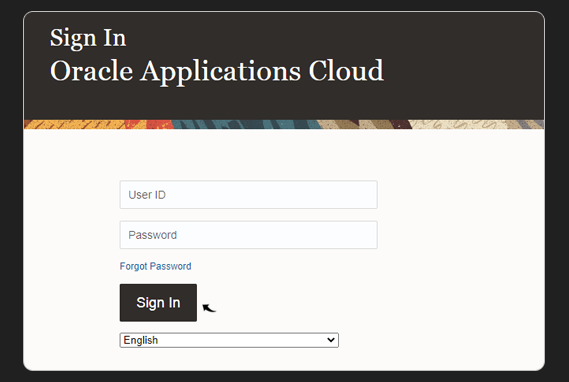Click the beige squiggle section of banner strip

(464, 124)
